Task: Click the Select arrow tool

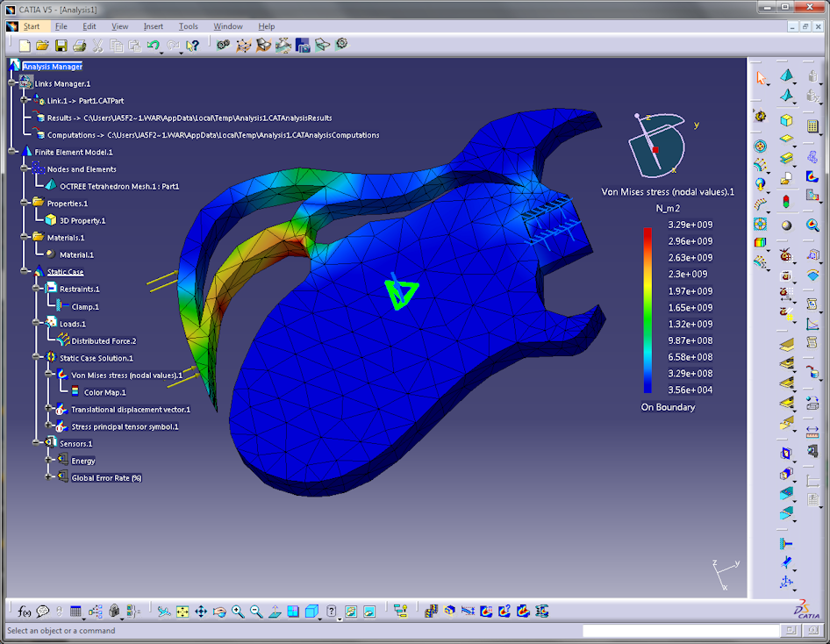Action: click(761, 78)
